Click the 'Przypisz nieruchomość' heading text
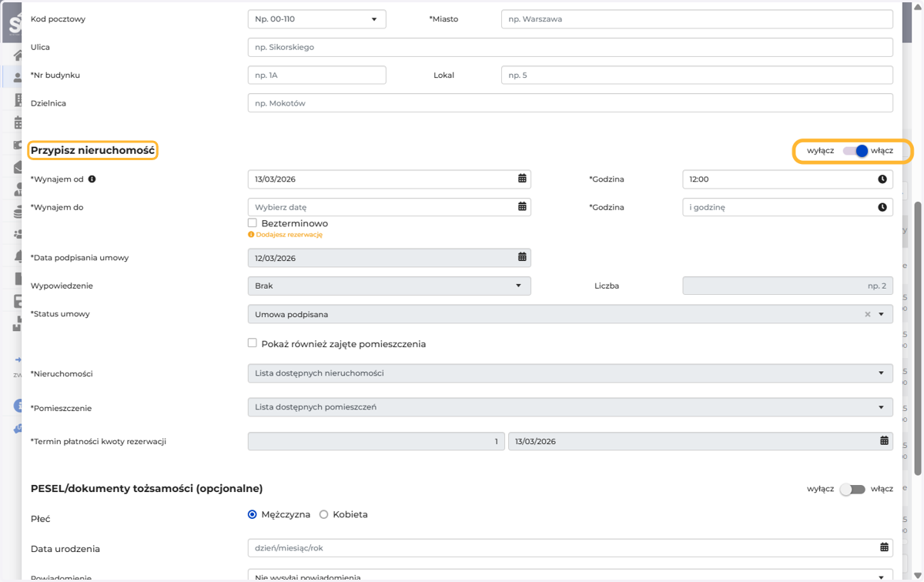The width and height of the screenshot is (924, 582). tap(92, 151)
